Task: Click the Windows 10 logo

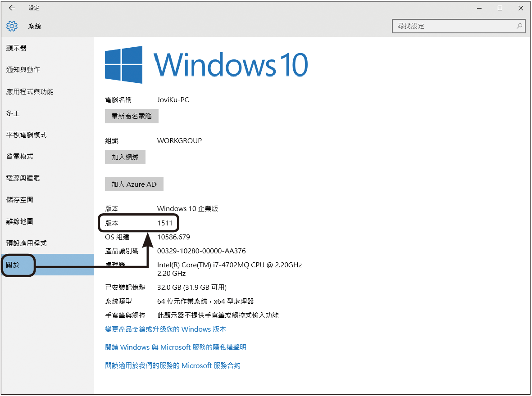Action: point(206,64)
